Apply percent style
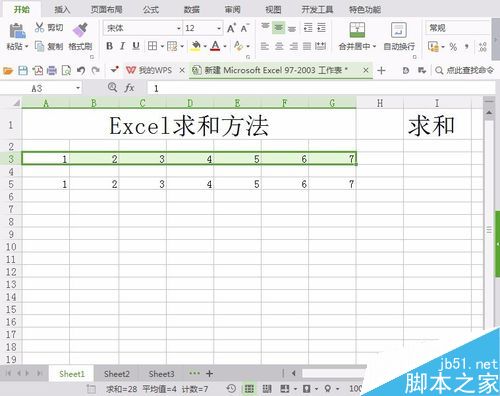500x396 pixels. pyautogui.click(x=453, y=47)
